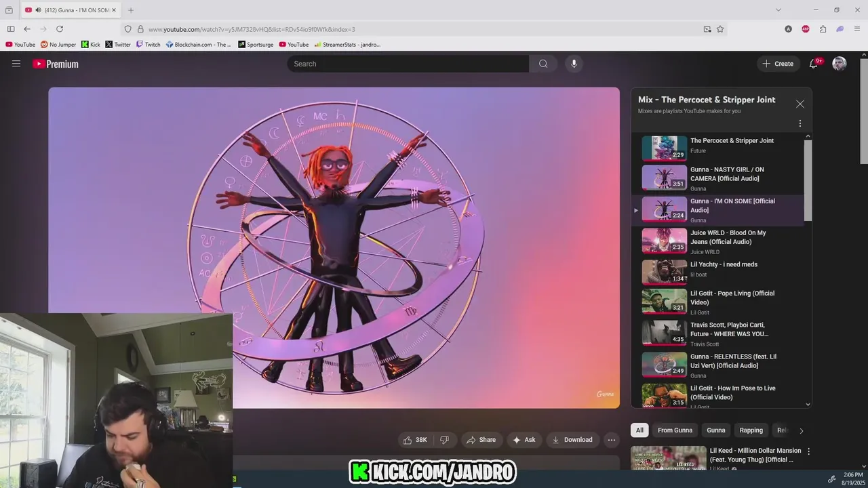Click the Ask button
Image resolution: width=868 pixels, height=488 pixels.
(x=524, y=440)
